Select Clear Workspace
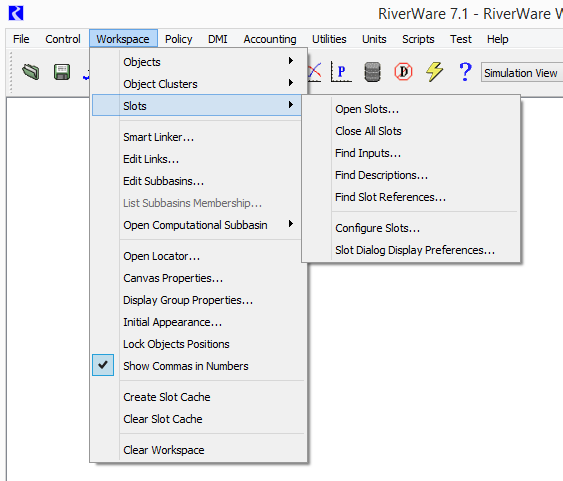The width and height of the screenshot is (563, 481). point(196,450)
